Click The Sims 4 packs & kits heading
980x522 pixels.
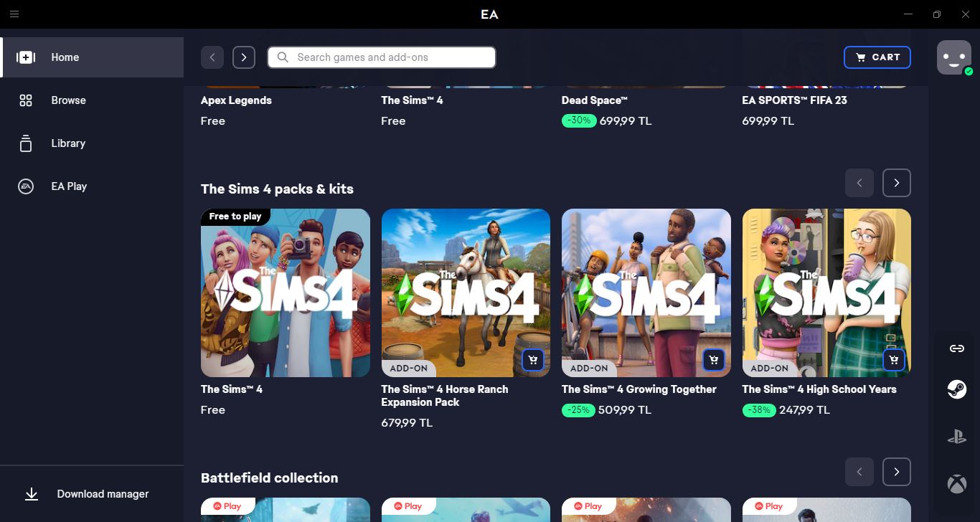tap(277, 189)
